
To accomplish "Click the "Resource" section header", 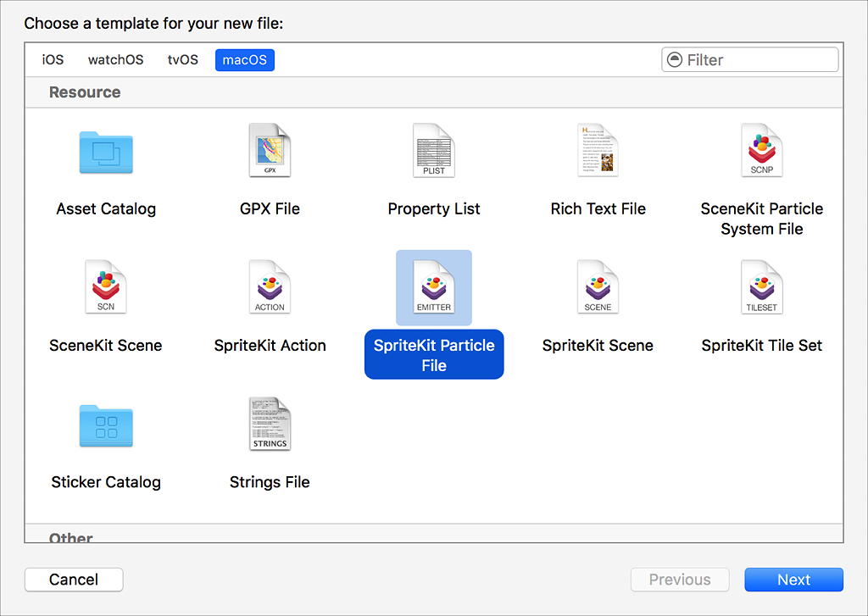I will click(x=85, y=92).
